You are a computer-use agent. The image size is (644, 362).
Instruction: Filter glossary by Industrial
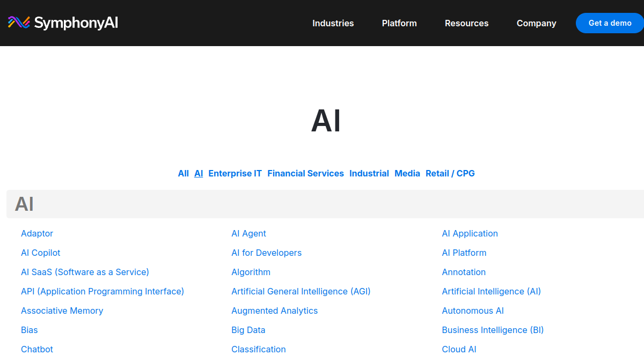click(x=369, y=173)
